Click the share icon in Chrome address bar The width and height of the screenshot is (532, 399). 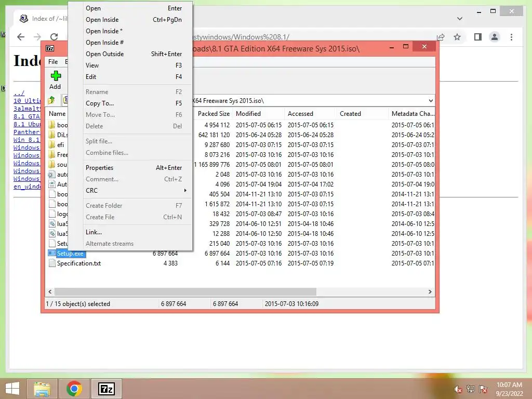pyautogui.click(x=441, y=37)
